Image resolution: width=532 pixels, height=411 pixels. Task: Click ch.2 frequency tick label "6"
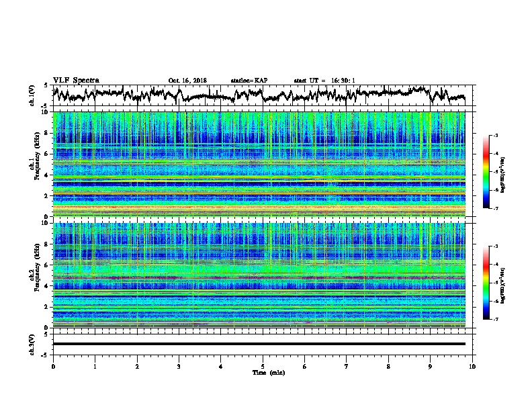47,265
